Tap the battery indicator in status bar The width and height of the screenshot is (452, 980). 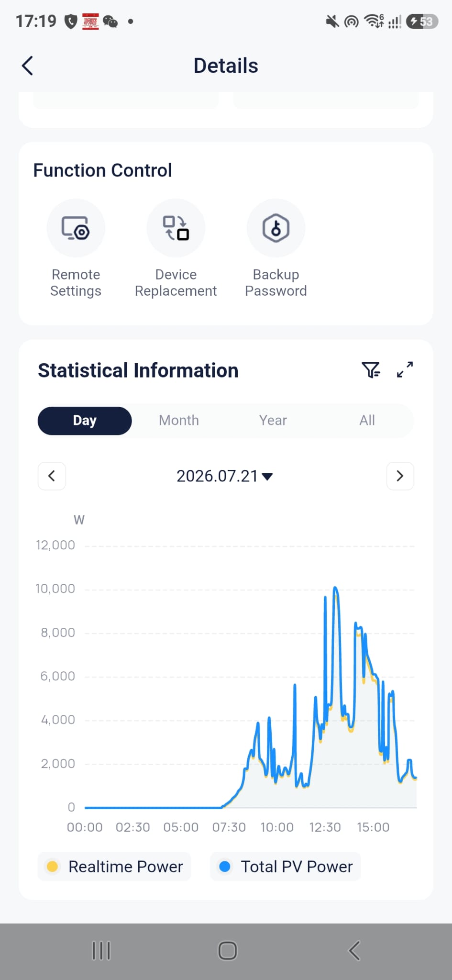tap(422, 22)
